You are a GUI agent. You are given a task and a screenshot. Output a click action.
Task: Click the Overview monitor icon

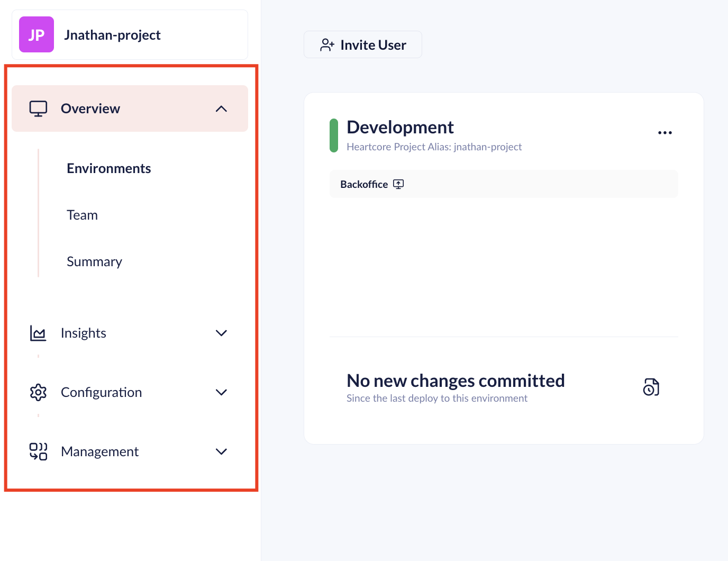(x=38, y=108)
